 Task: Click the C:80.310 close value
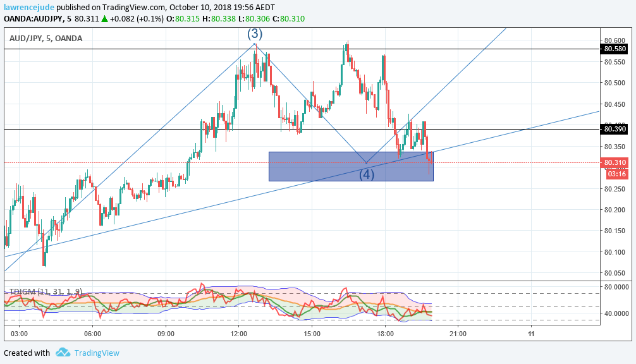click(289, 19)
